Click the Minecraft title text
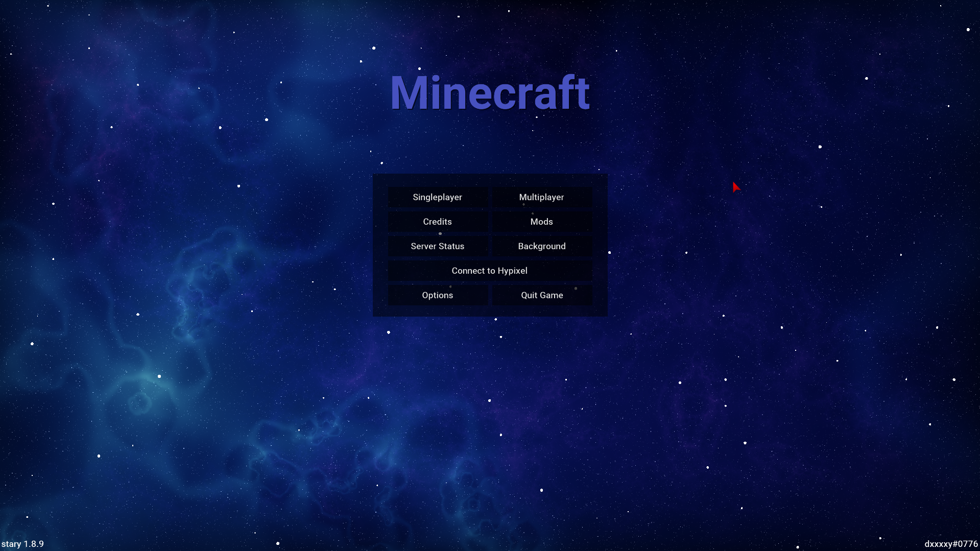 pos(490,92)
